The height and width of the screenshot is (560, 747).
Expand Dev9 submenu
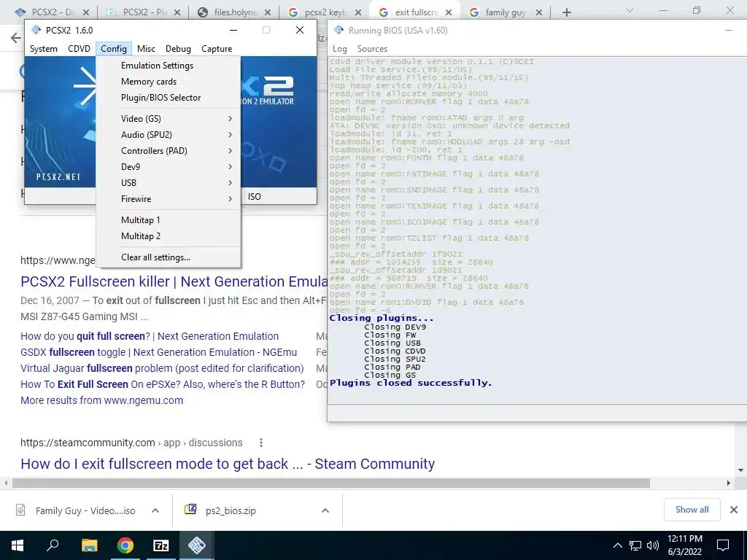169,167
